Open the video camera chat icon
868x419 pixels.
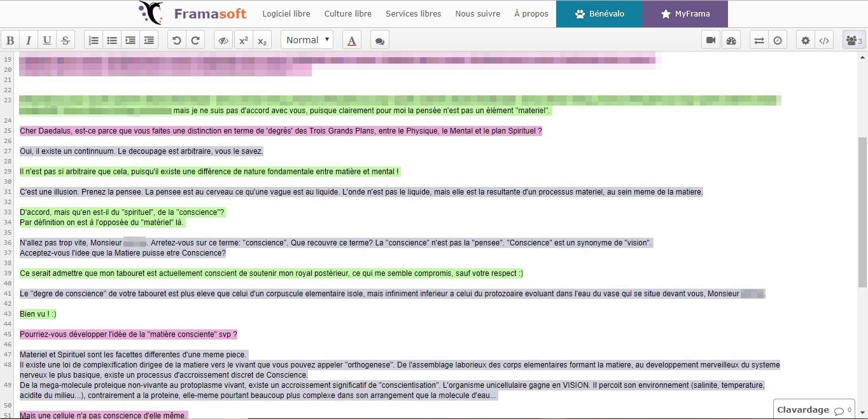[x=711, y=41]
